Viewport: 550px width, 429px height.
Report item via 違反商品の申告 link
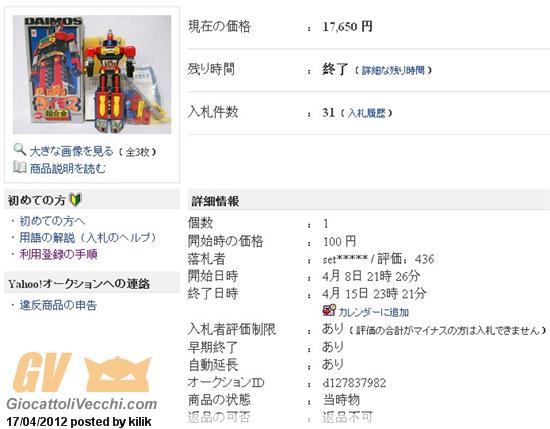point(58,305)
